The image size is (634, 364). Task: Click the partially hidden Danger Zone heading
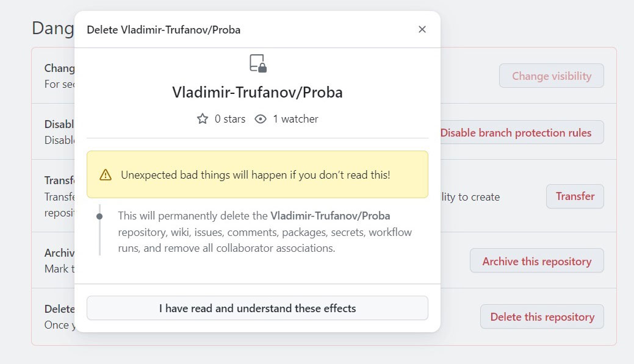(52, 28)
